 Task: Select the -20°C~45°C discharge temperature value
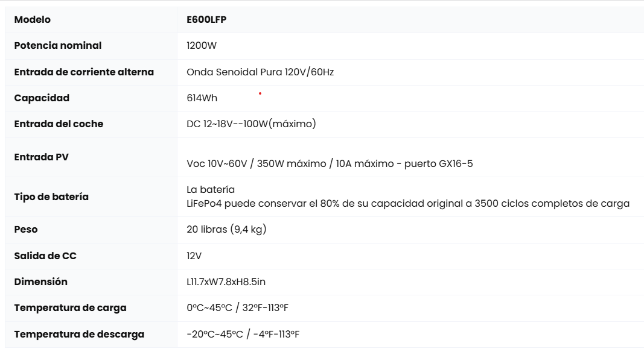coord(243,335)
